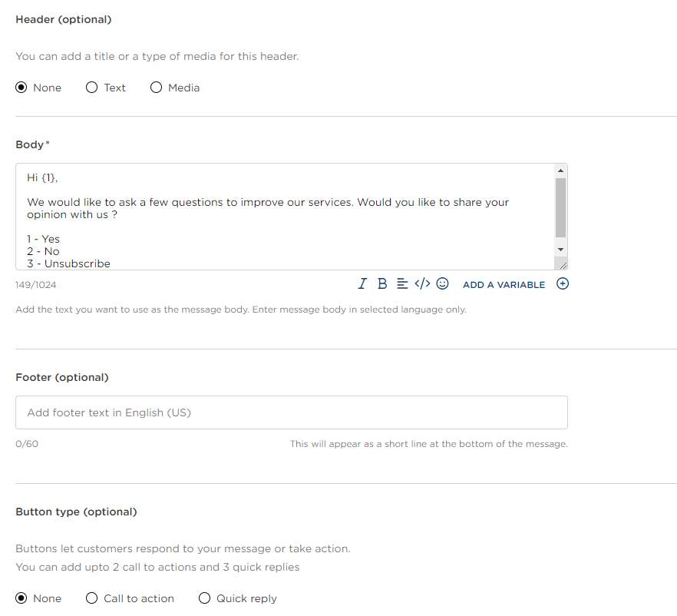This screenshot has width=677, height=616.
Task: Select the Media header option
Action: 157,88
